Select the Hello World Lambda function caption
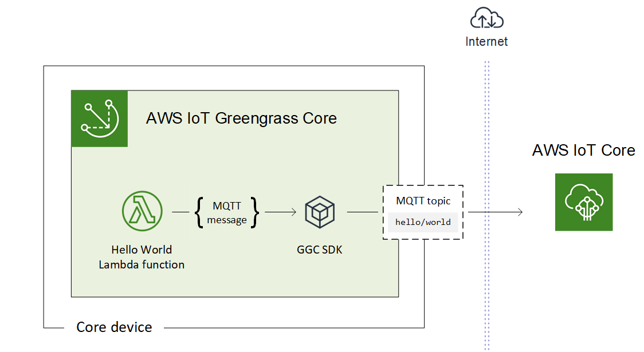644x352 pixels. [142, 257]
